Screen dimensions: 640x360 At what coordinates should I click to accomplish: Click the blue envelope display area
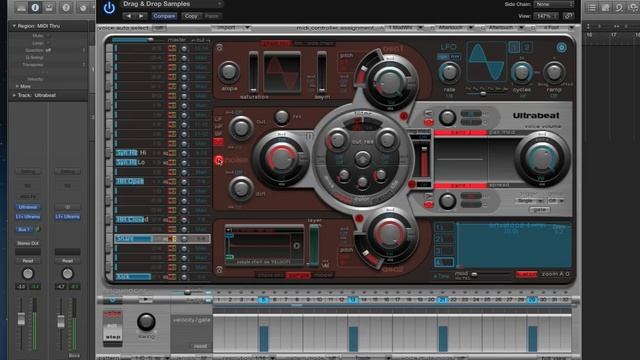click(513, 245)
